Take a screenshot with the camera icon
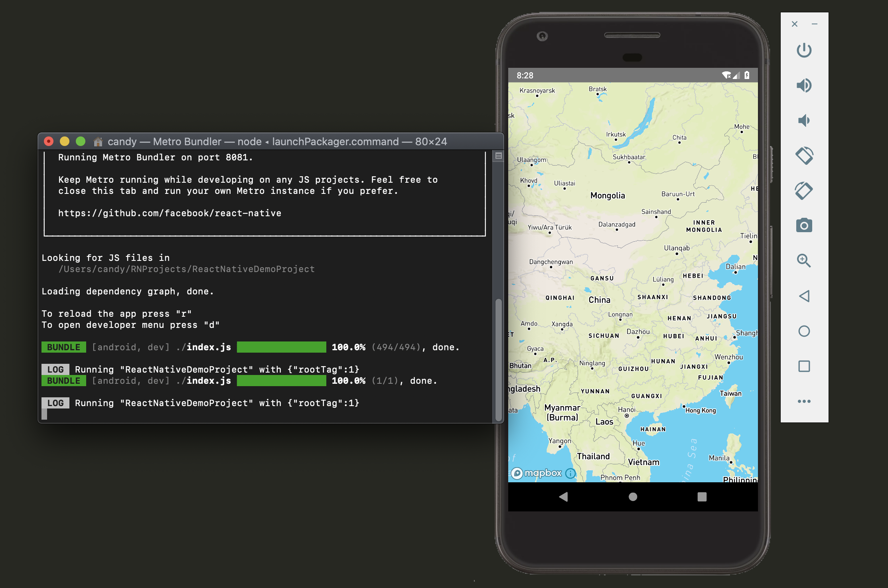The image size is (888, 588). pyautogui.click(x=804, y=226)
